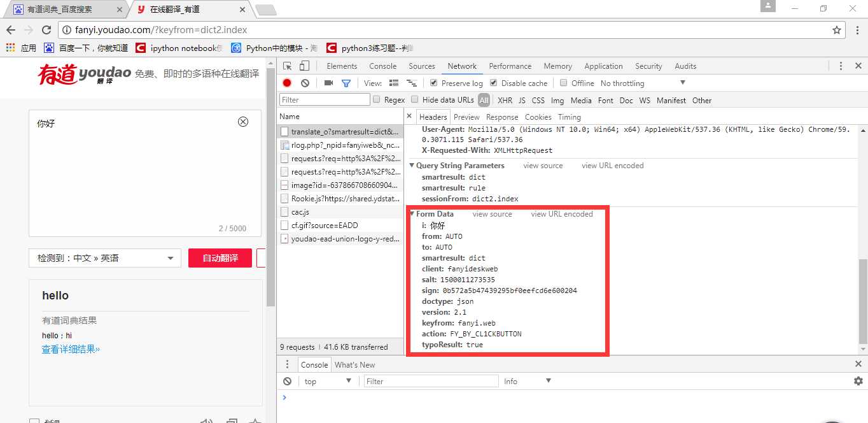Open the Timing tab of request
Image resolution: width=868 pixels, height=423 pixels.
570,117
